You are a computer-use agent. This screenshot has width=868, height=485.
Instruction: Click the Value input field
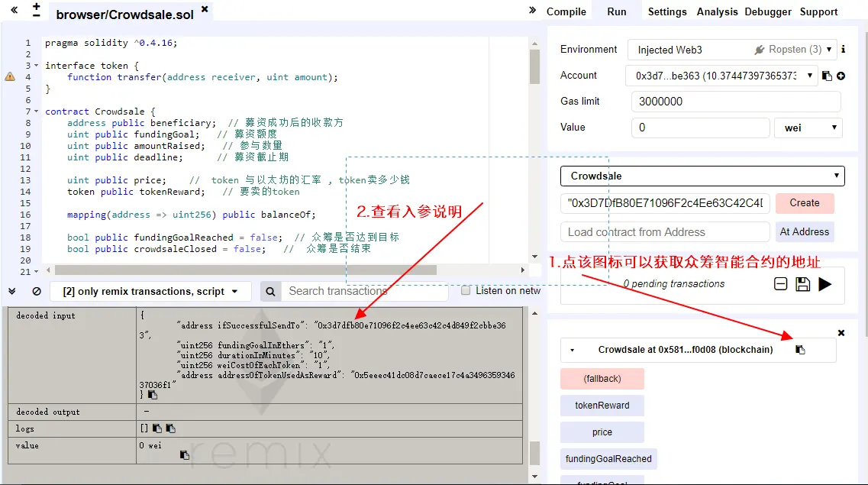pos(700,128)
